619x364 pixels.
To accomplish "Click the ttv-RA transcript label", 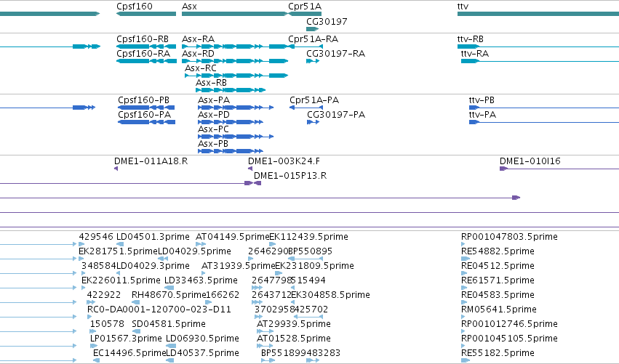I will (475, 54).
